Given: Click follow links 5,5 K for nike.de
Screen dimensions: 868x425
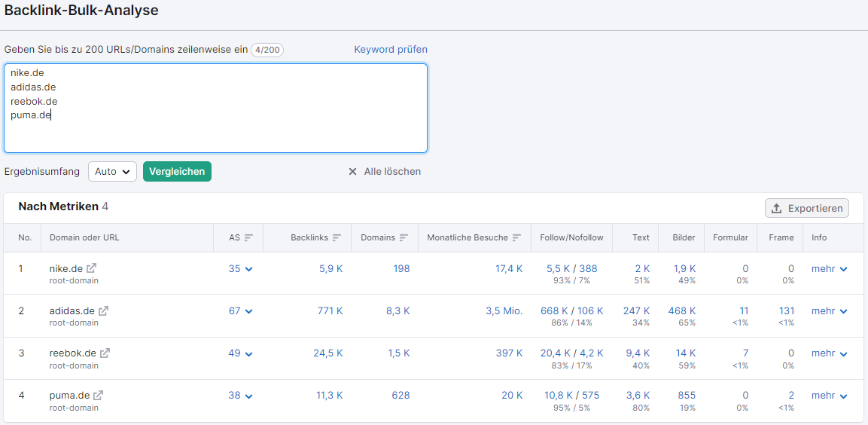Looking at the screenshot, I should (x=558, y=269).
